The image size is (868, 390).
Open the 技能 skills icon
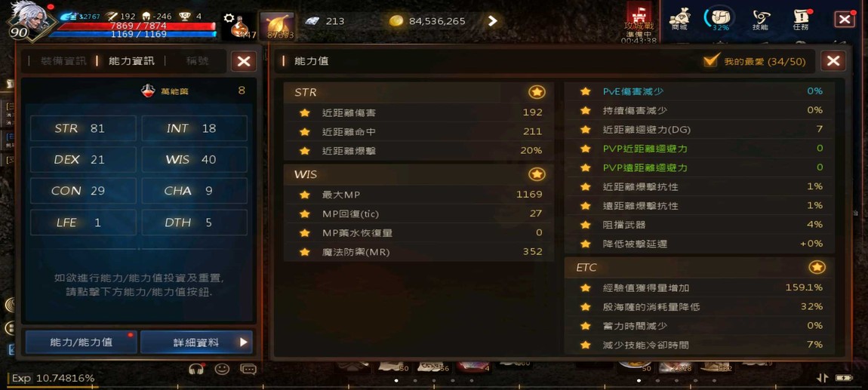tap(761, 19)
